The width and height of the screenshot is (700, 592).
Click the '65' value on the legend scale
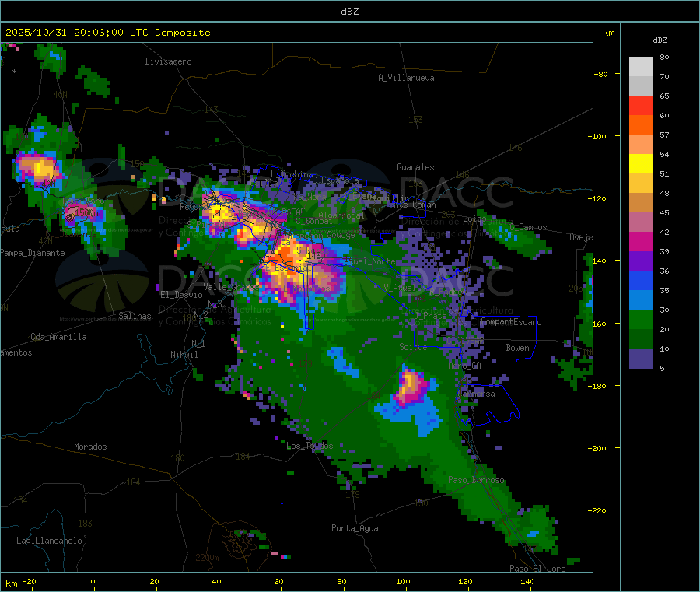(x=664, y=96)
